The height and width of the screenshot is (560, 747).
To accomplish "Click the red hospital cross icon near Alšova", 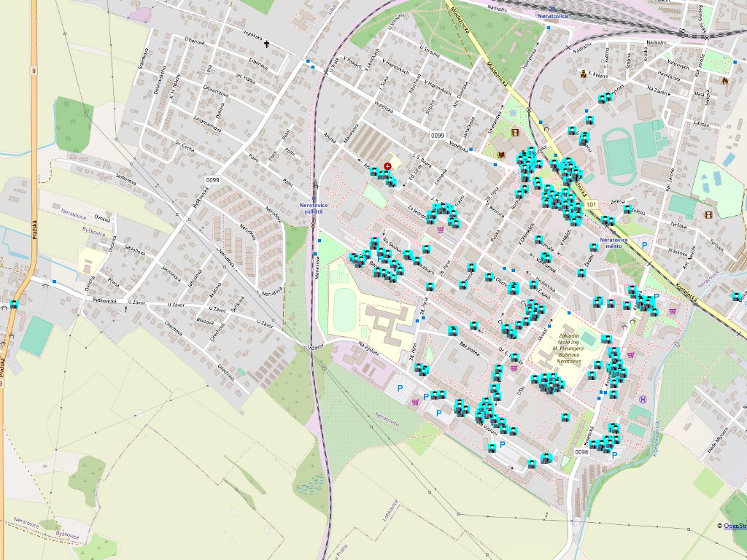I will pyautogui.click(x=388, y=166).
